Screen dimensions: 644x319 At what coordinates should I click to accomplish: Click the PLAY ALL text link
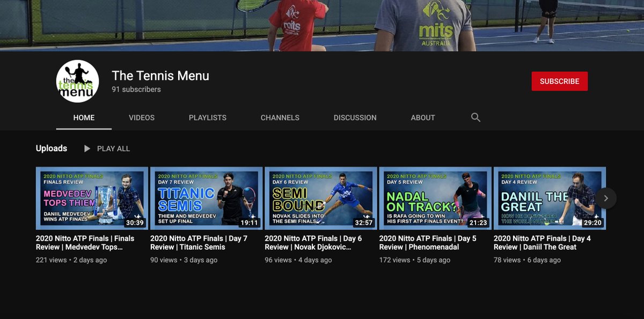click(x=113, y=149)
